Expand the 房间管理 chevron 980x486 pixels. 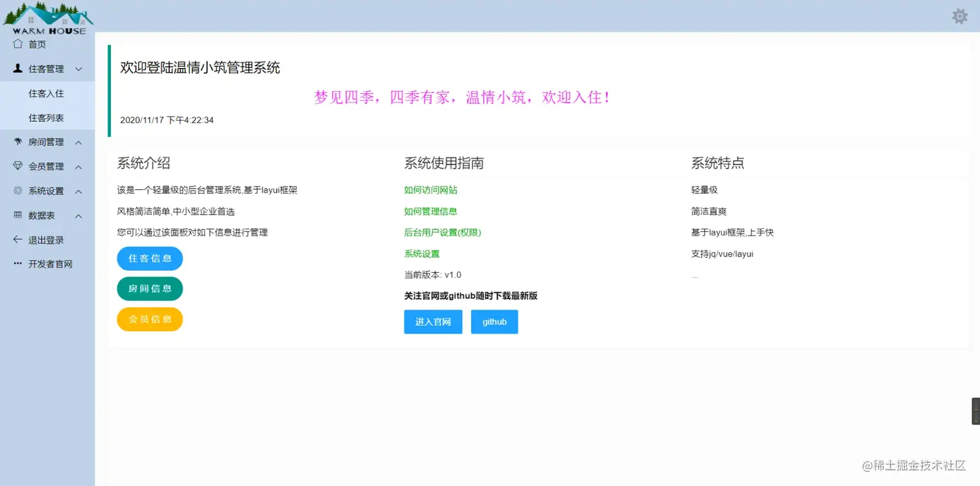pos(78,143)
